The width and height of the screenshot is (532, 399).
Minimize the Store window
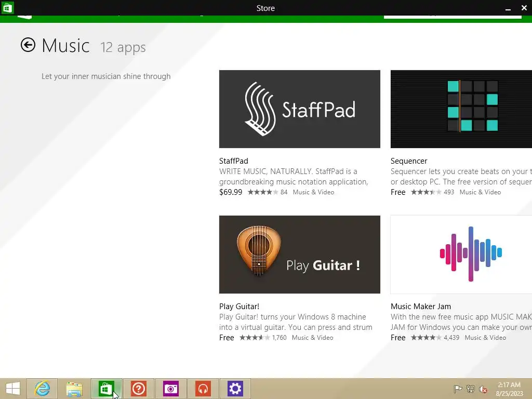[x=508, y=8]
